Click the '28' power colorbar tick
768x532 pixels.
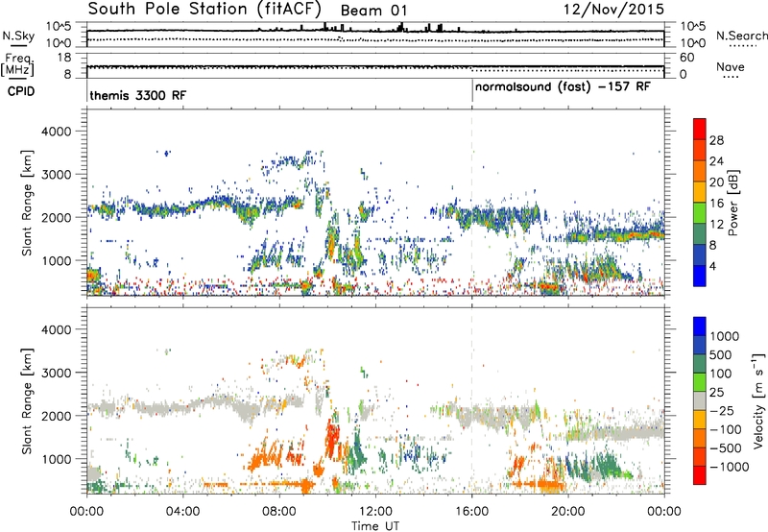click(716, 140)
